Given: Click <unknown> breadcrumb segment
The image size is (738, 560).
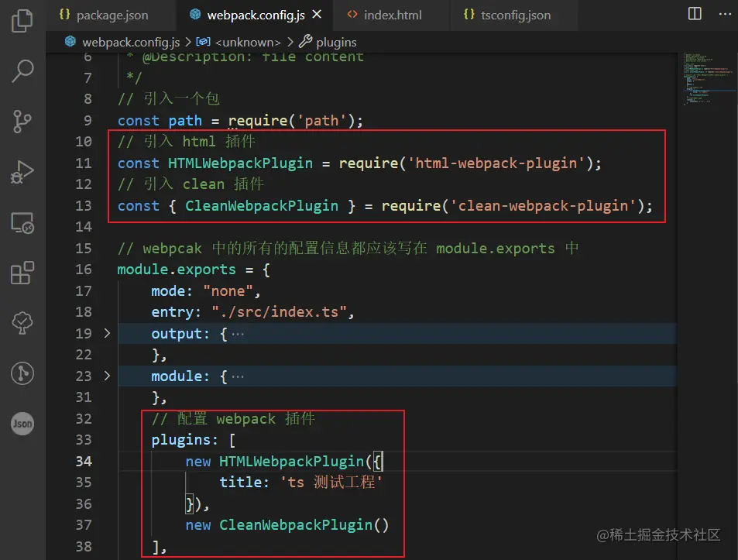Looking at the screenshot, I should tap(248, 43).
